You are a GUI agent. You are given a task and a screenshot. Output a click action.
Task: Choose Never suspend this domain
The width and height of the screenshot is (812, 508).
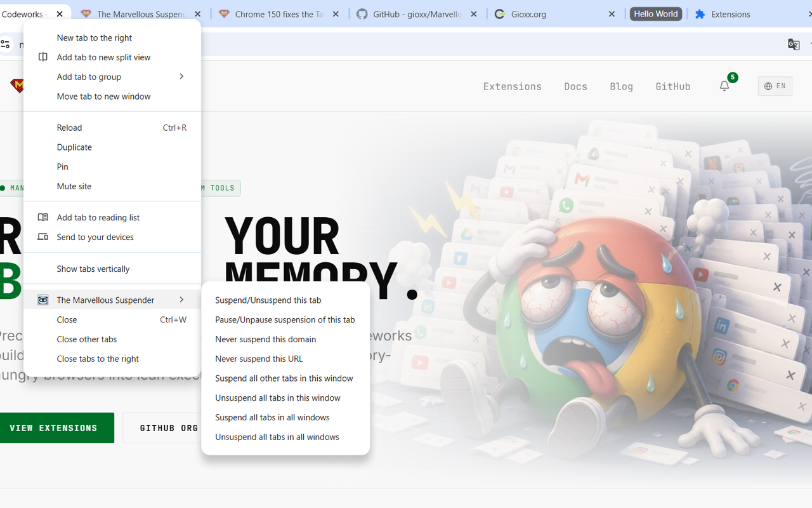(285, 340)
